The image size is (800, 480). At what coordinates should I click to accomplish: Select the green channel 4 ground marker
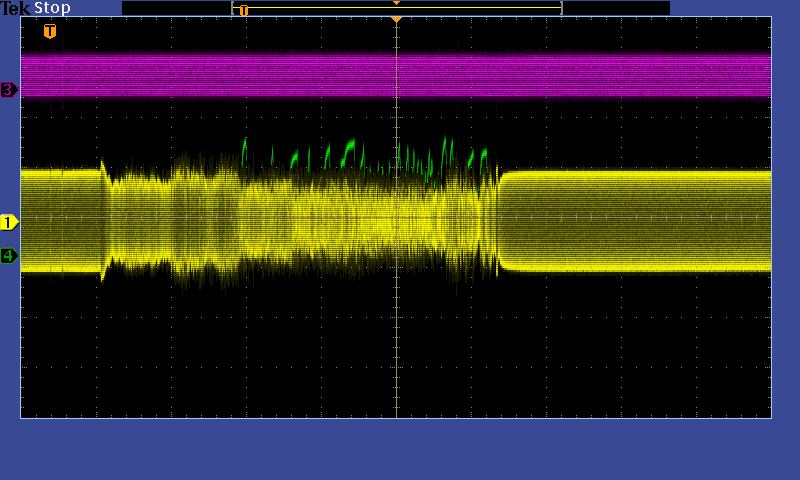point(9,256)
